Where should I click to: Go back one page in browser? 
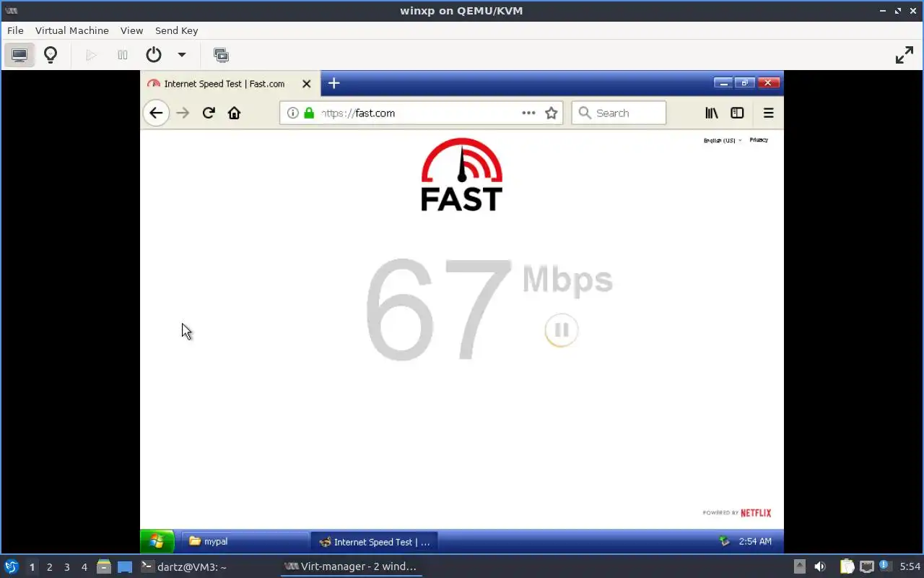coord(156,113)
